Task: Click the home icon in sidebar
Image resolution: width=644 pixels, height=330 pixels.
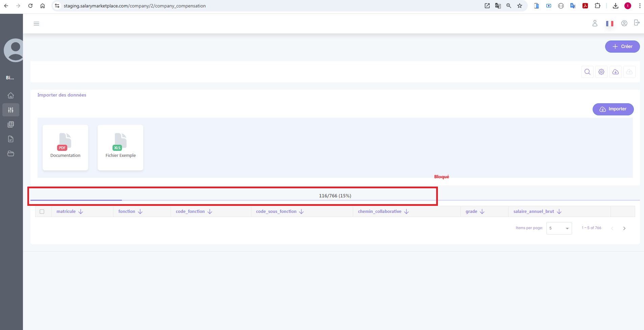Action: pos(11,95)
